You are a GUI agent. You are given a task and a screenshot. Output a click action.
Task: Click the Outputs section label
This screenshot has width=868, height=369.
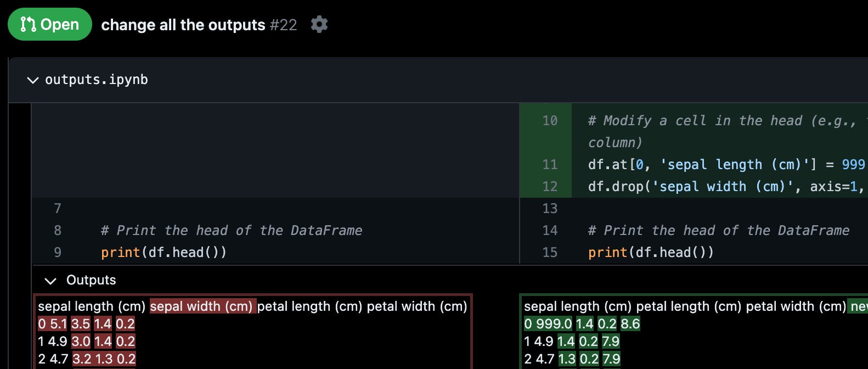click(x=91, y=280)
